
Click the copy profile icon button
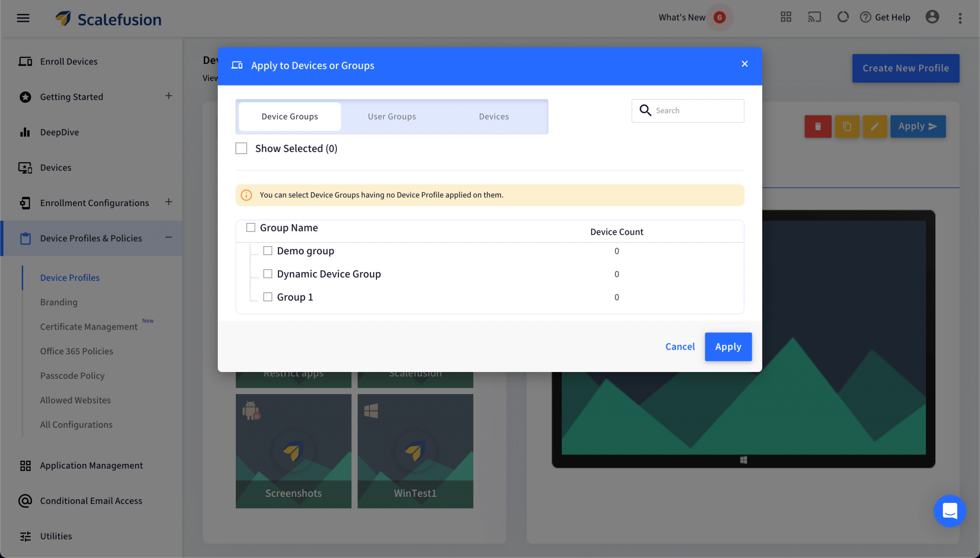point(847,126)
